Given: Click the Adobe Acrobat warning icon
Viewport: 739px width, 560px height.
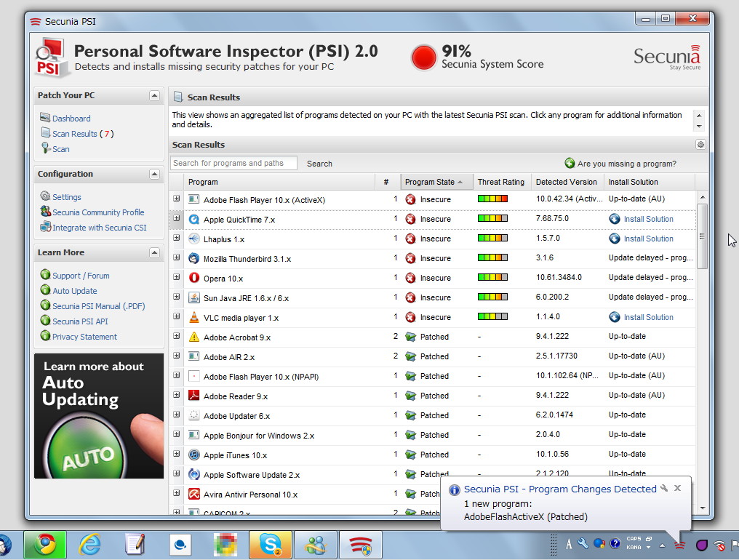Looking at the screenshot, I should click(193, 337).
